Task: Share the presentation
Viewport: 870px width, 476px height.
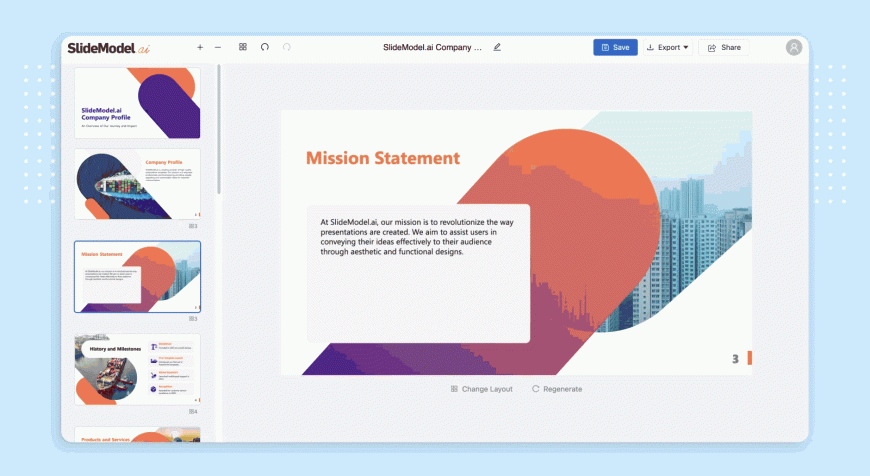Action: (x=724, y=47)
